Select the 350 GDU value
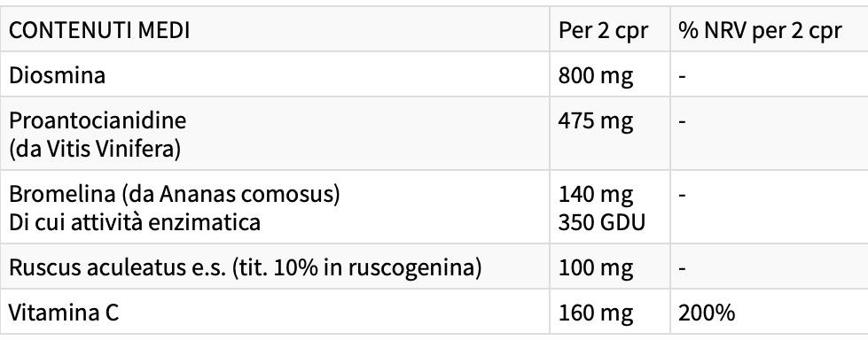This screenshot has height=340, width=868. [x=602, y=222]
